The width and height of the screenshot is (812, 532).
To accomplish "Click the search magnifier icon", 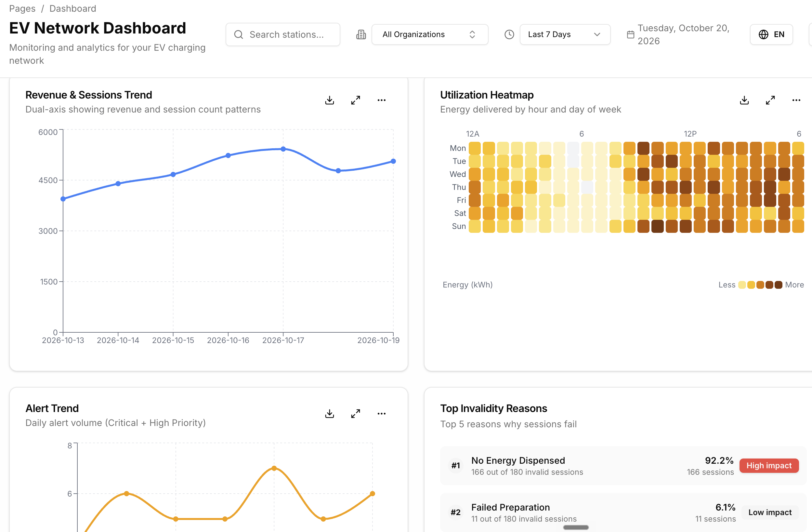I will pos(239,34).
